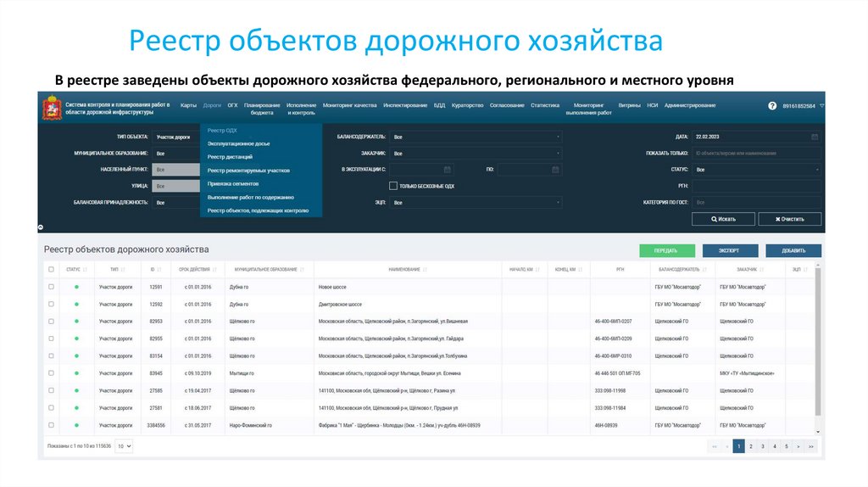Open the ОГХ menu
Screen dimensions: 868x487
(232, 105)
